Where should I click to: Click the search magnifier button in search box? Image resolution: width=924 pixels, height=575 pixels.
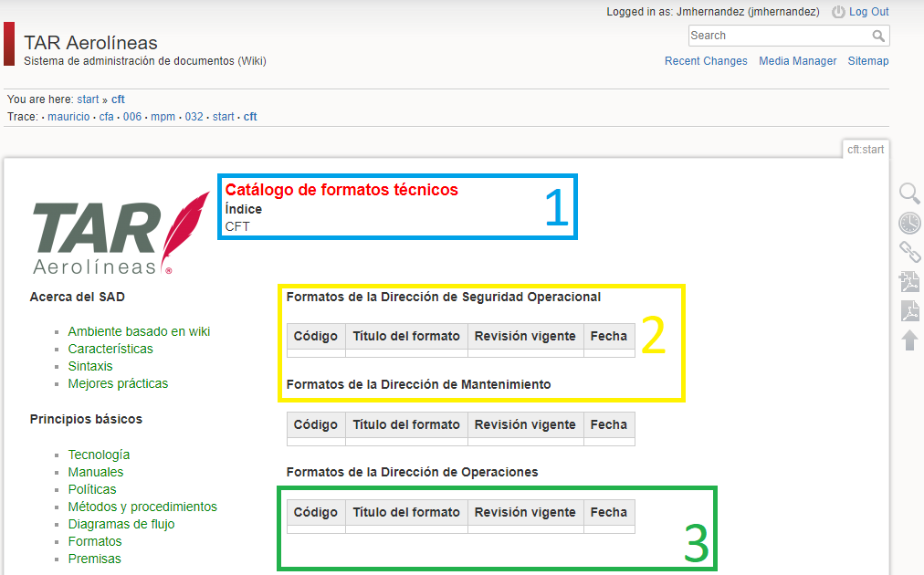(878, 36)
